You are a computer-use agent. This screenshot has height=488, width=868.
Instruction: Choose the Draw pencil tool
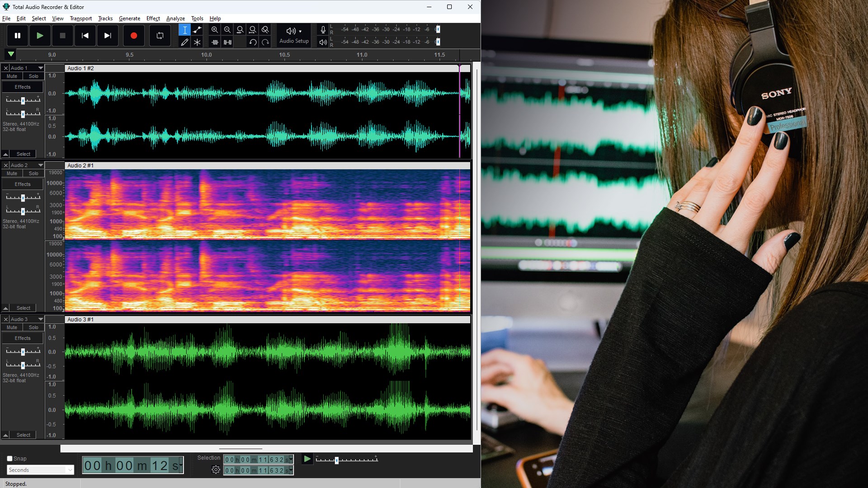[184, 42]
